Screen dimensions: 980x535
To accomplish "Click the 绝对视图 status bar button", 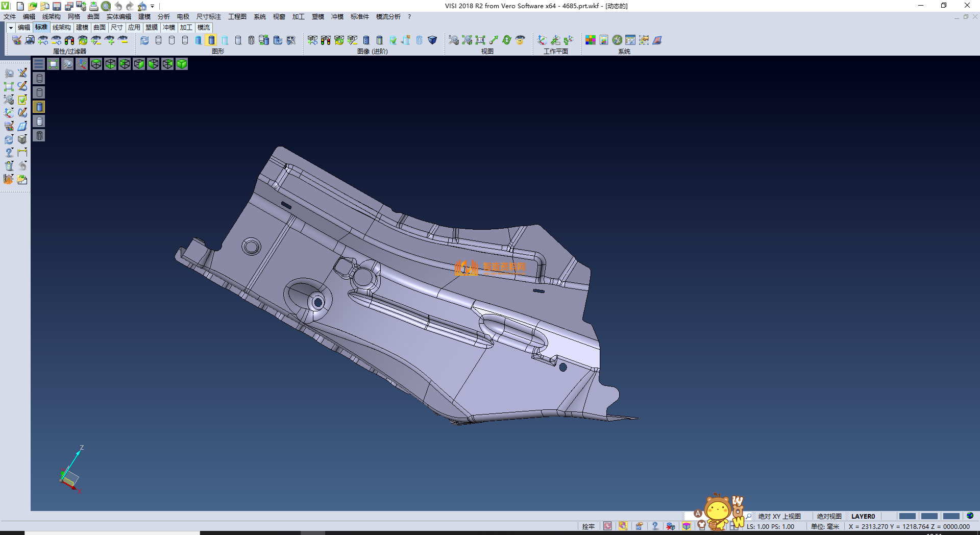I will (x=829, y=516).
